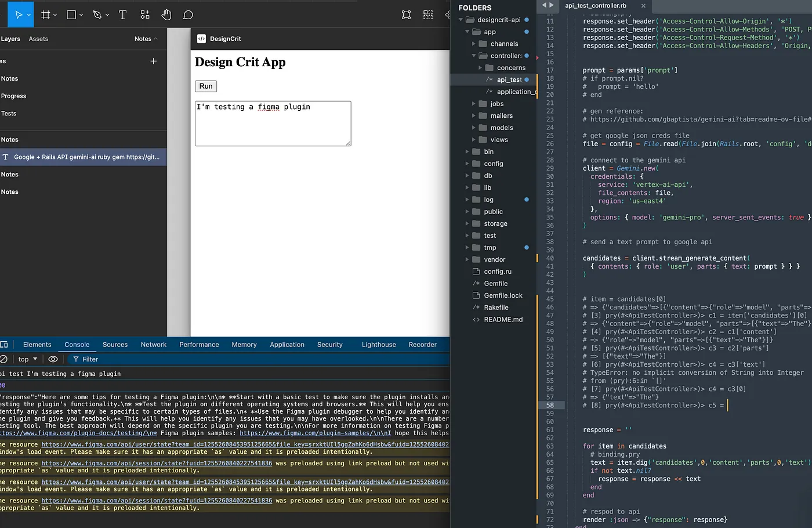812x528 pixels.
Task: Collapse the designcrit-api folder
Action: (x=461, y=20)
